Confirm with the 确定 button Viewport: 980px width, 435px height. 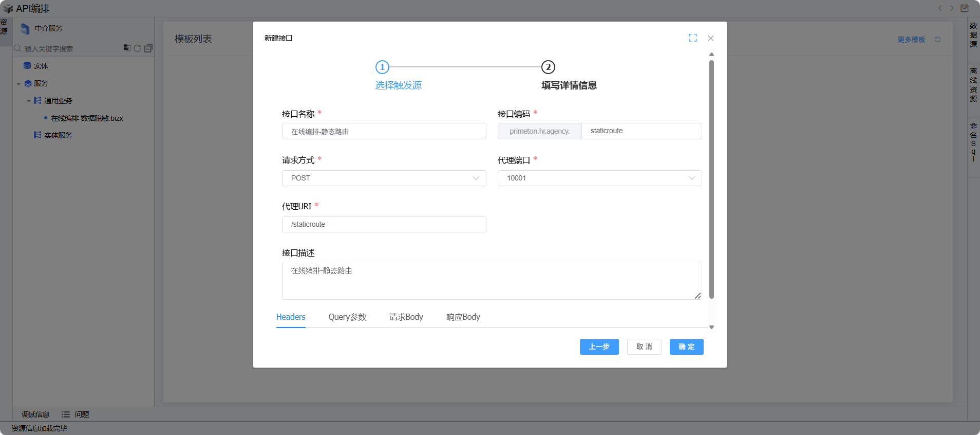[686, 347]
